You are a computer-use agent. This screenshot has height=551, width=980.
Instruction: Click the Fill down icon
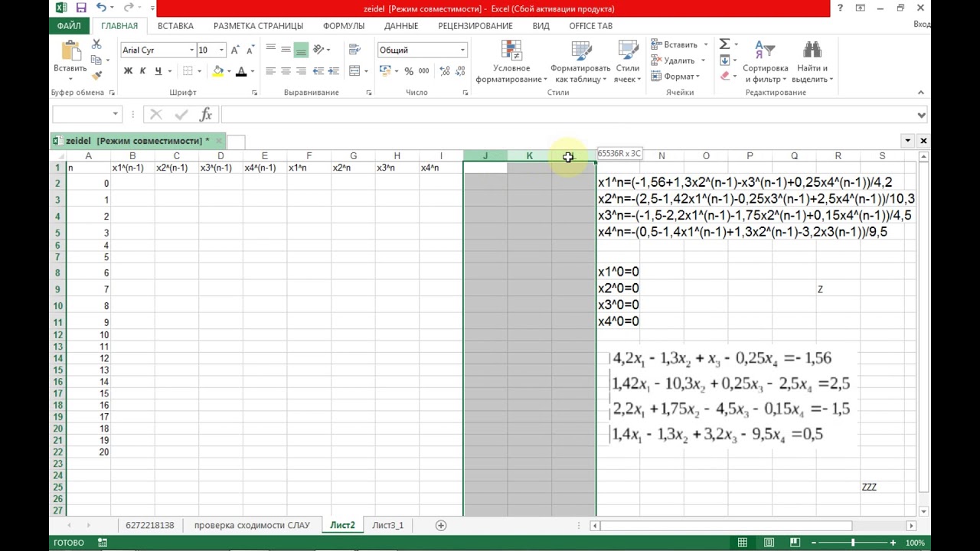pyautogui.click(x=724, y=60)
